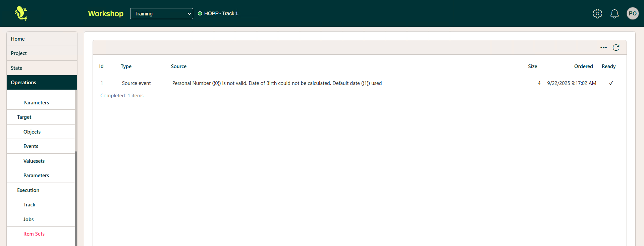Sort by the Ordered column header

(583, 66)
